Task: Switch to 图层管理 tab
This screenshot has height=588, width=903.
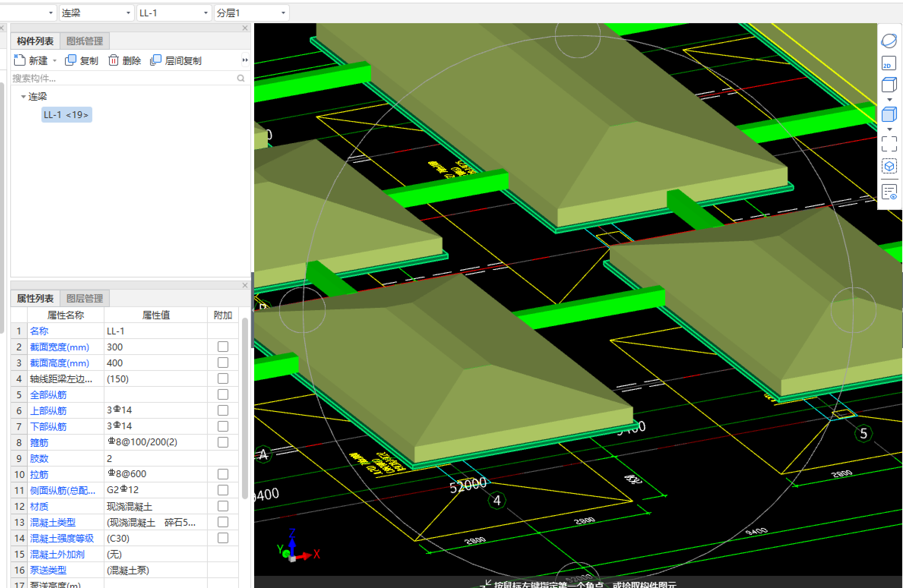Action: tap(85, 298)
